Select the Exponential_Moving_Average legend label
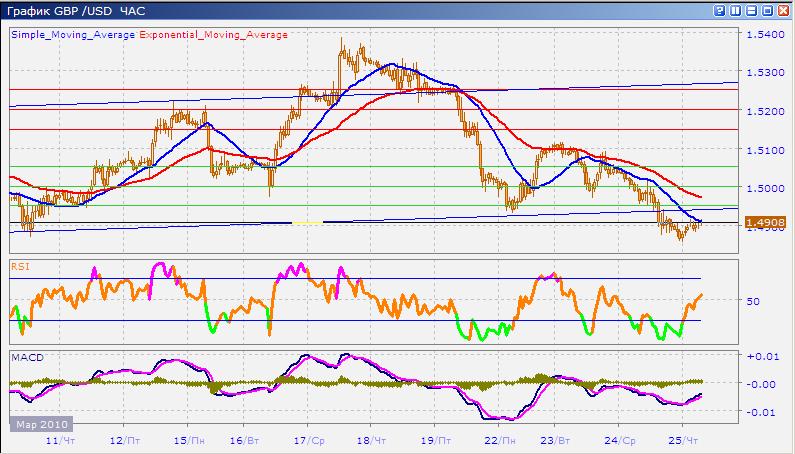Screen dimensions: 795x454 click(213, 34)
